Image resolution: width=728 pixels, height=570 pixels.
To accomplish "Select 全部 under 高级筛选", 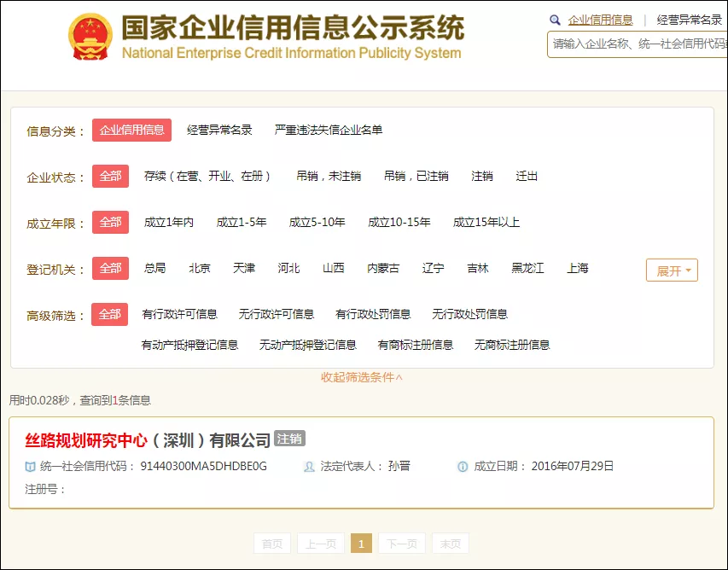I will (109, 314).
